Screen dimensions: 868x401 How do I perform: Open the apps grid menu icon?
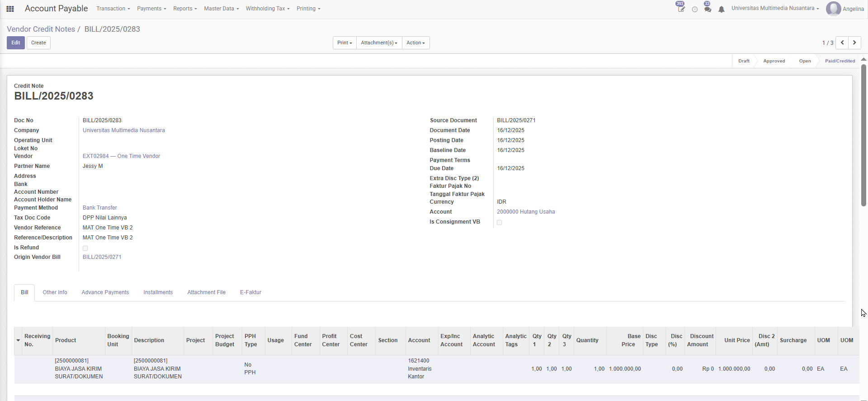(x=10, y=9)
